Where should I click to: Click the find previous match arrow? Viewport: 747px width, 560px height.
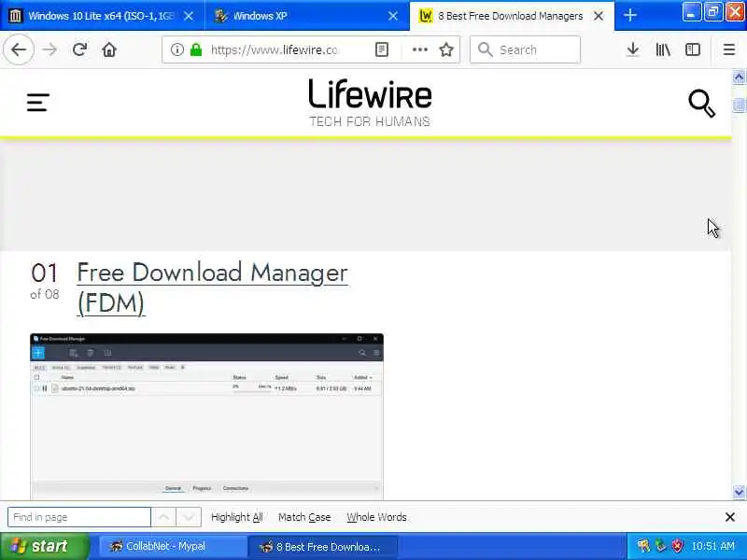[x=163, y=517]
